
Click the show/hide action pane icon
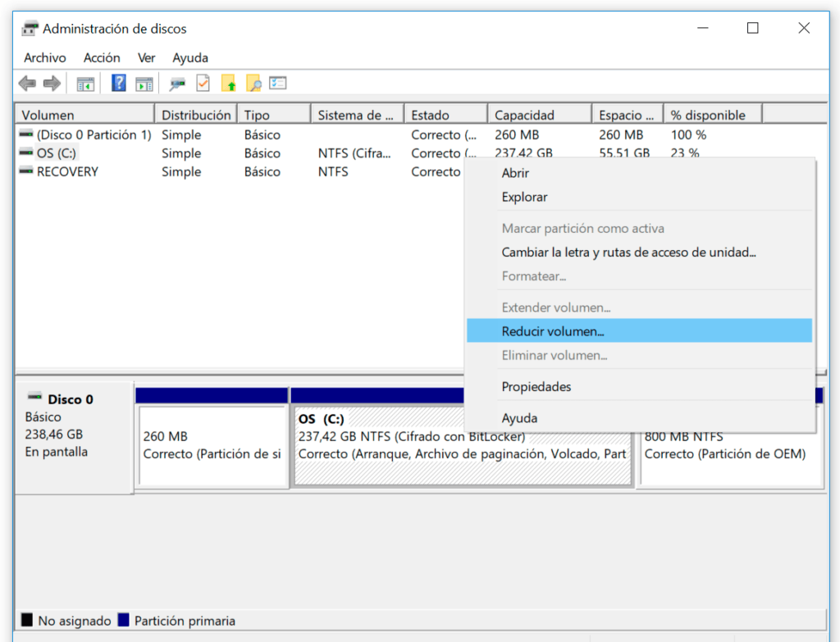(x=144, y=83)
